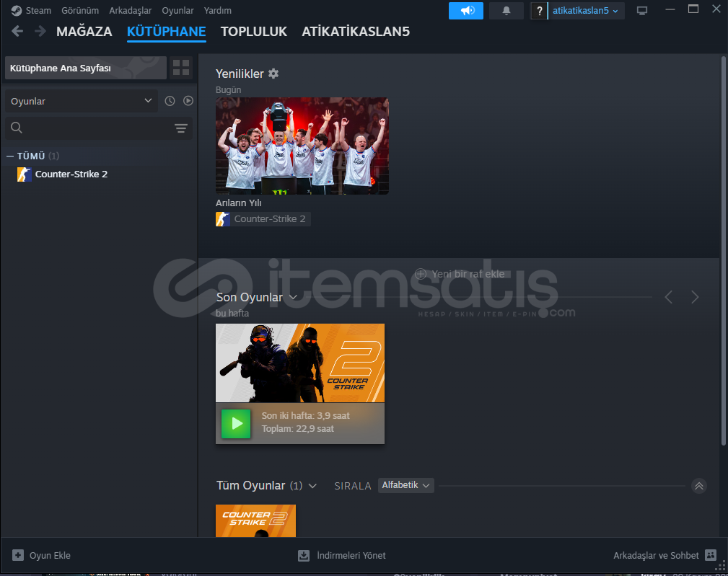Click Kütüphane Ana Sayfası button
This screenshot has width=728, height=576.
85,68
